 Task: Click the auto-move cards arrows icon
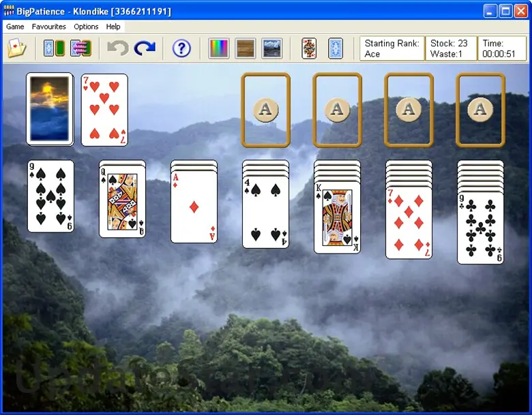(80, 48)
